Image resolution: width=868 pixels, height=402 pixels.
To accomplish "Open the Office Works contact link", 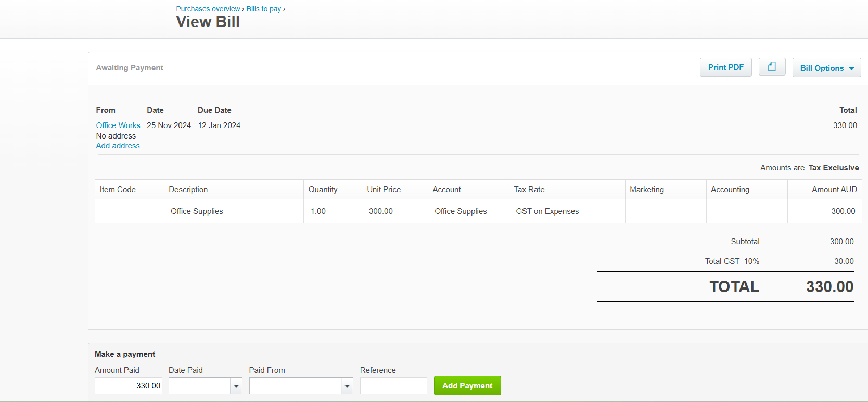I will [118, 125].
